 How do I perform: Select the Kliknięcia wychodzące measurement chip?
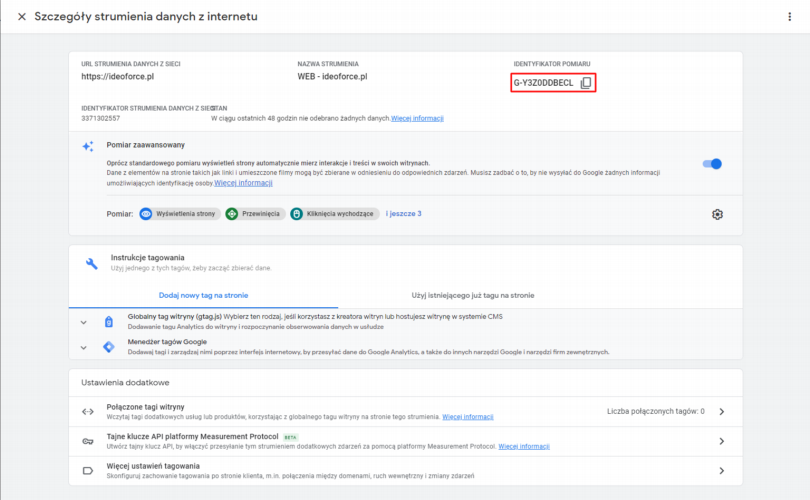[x=331, y=214]
